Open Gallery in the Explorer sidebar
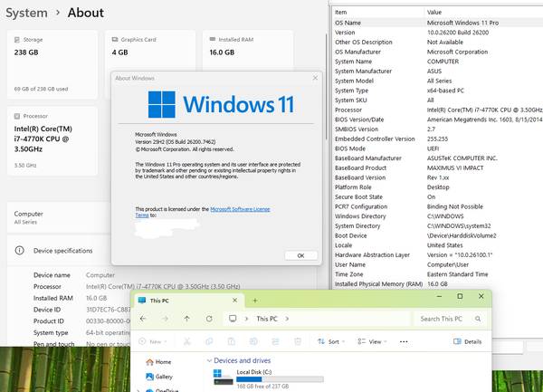The height and width of the screenshot is (392, 543). click(163, 377)
